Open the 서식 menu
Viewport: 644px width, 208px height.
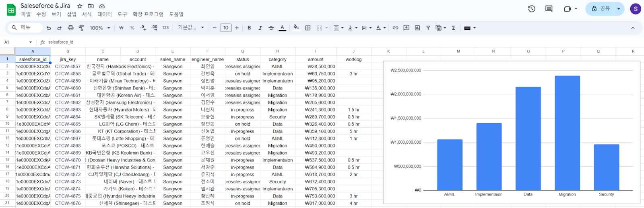tap(87, 14)
